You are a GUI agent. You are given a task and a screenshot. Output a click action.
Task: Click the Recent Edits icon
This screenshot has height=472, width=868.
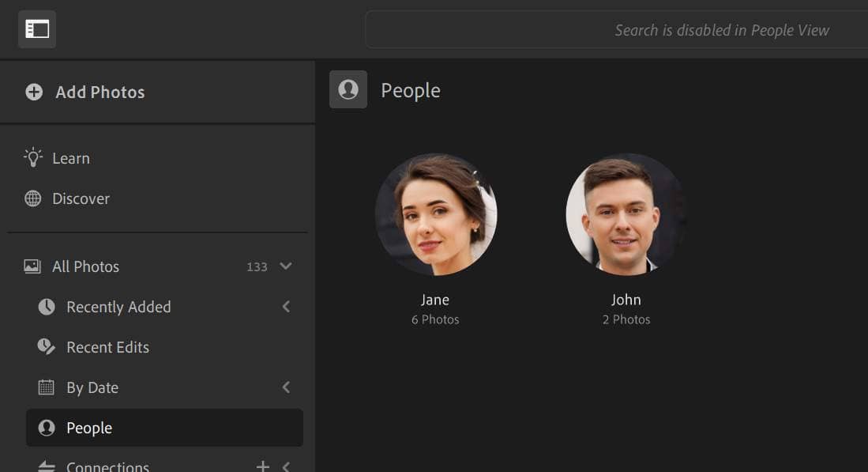pyautogui.click(x=47, y=347)
